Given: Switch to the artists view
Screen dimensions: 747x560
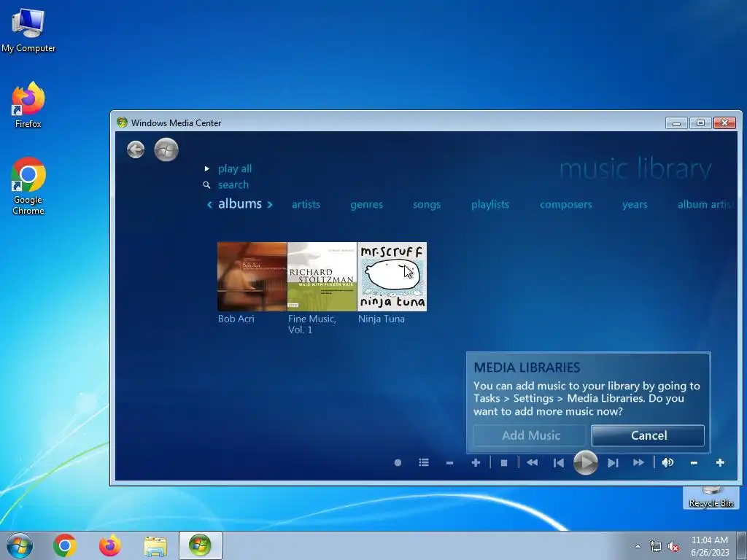Looking at the screenshot, I should click(306, 204).
